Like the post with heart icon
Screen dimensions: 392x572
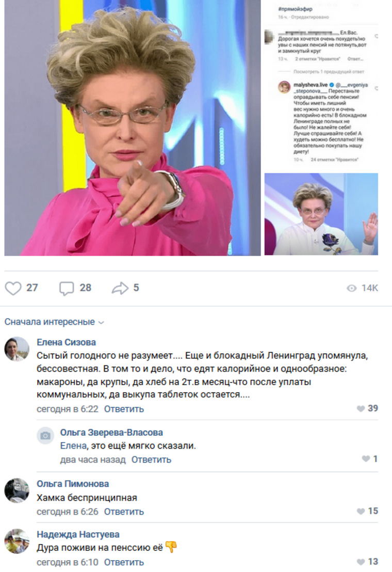(x=13, y=288)
